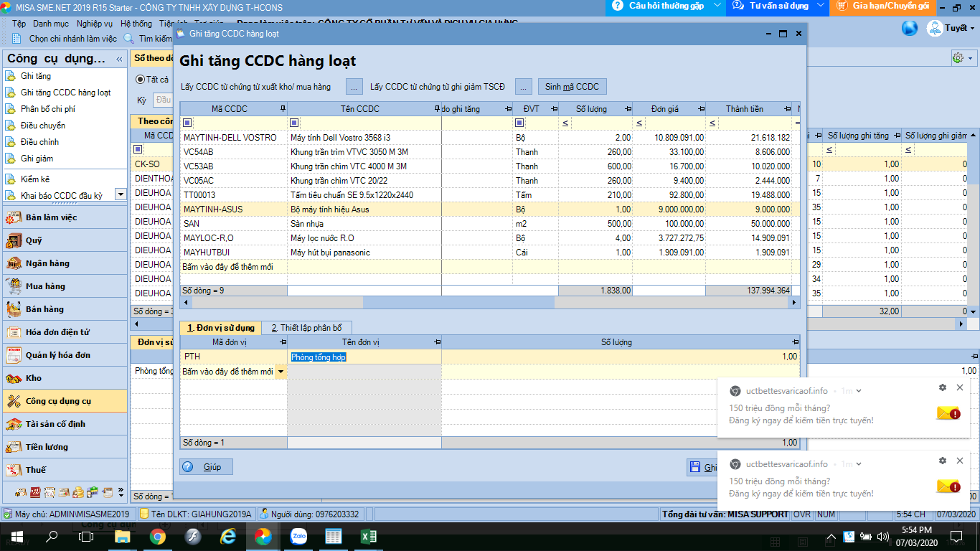
Task: Open dropdown next to the settings gear
Action: pyautogui.click(x=971, y=58)
